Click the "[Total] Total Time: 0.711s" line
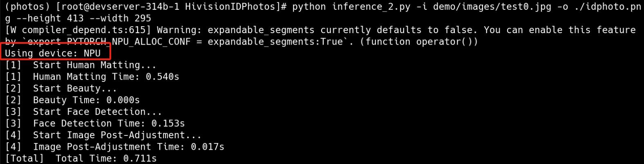 pos(81,158)
